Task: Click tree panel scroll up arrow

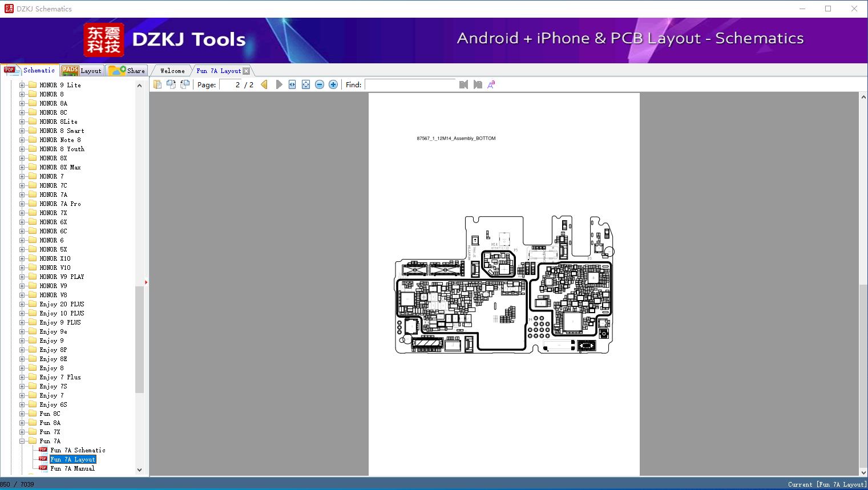Action: pyautogui.click(x=139, y=86)
